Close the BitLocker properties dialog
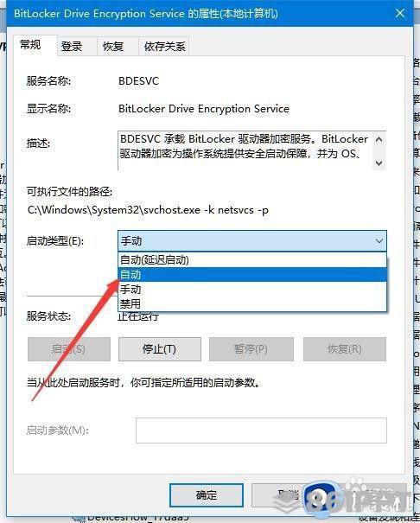This screenshot has width=420, height=523. click(x=400, y=13)
